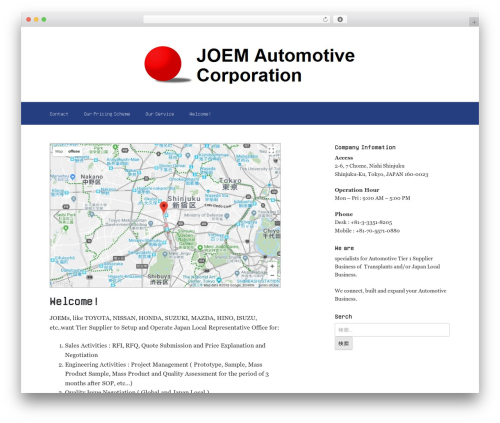500x423 pixels.
Task: Click the 'Serch' widget heading
Action: [343, 316]
